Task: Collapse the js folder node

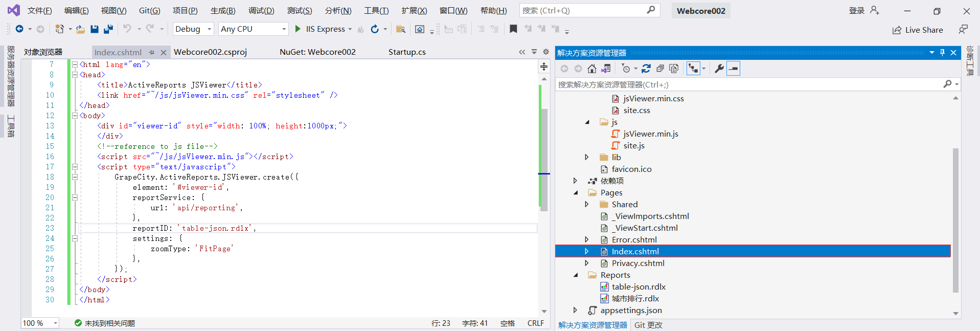Action: (587, 122)
